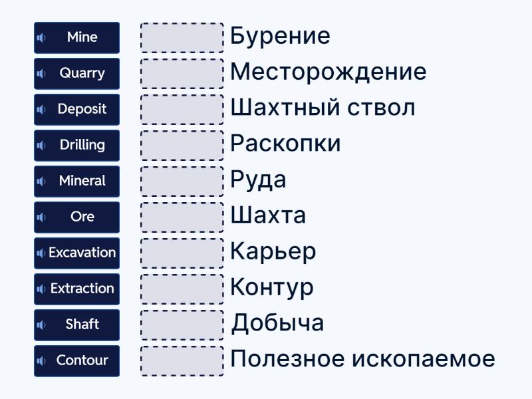Screen dimensions: 532x399
Task: Click speaker icon on Quarry tile
Action: (x=42, y=74)
